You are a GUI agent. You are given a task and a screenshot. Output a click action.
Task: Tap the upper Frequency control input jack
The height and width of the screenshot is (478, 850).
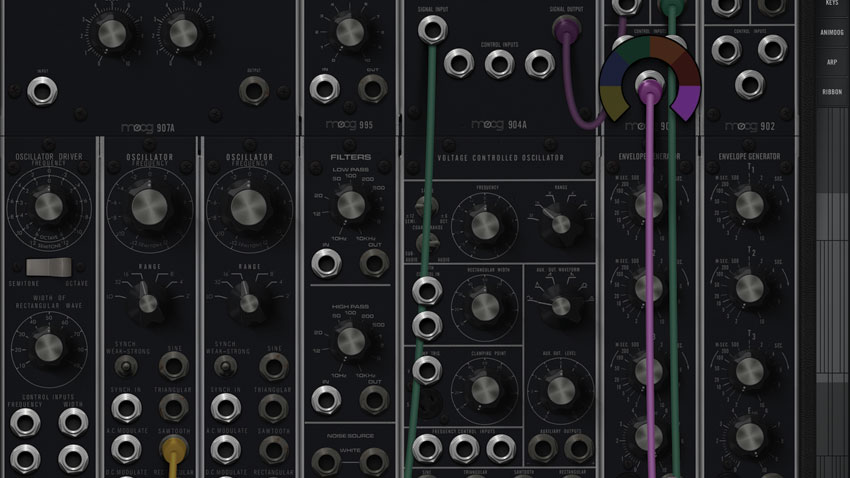point(25,423)
